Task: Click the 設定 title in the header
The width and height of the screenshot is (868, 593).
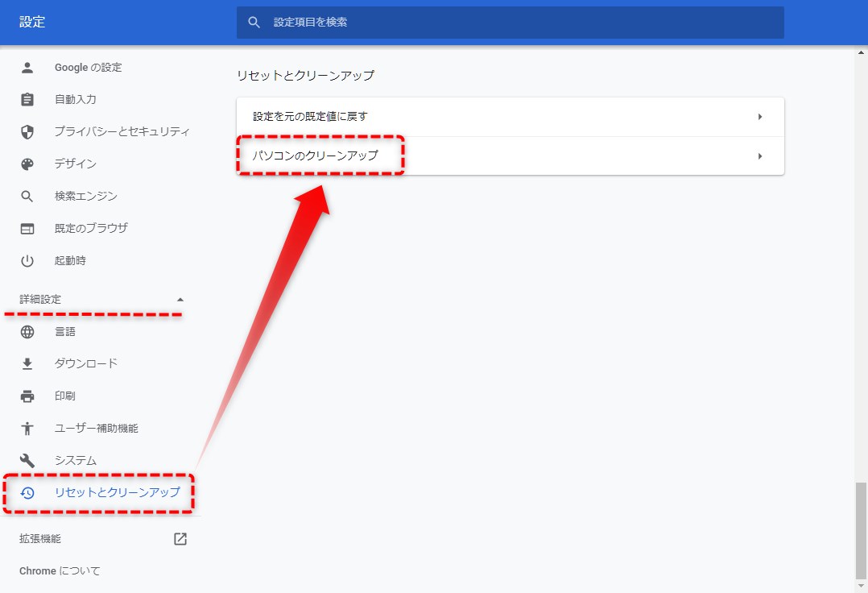Action: [x=32, y=22]
